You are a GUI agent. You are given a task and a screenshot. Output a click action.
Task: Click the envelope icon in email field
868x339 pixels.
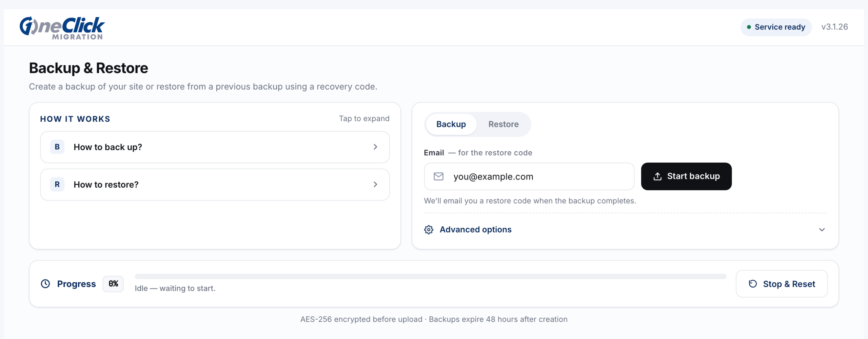[438, 176]
